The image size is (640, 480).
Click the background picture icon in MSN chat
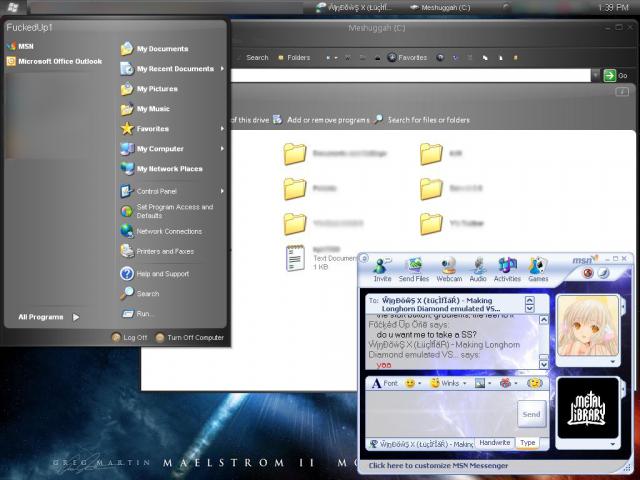pos(480,383)
